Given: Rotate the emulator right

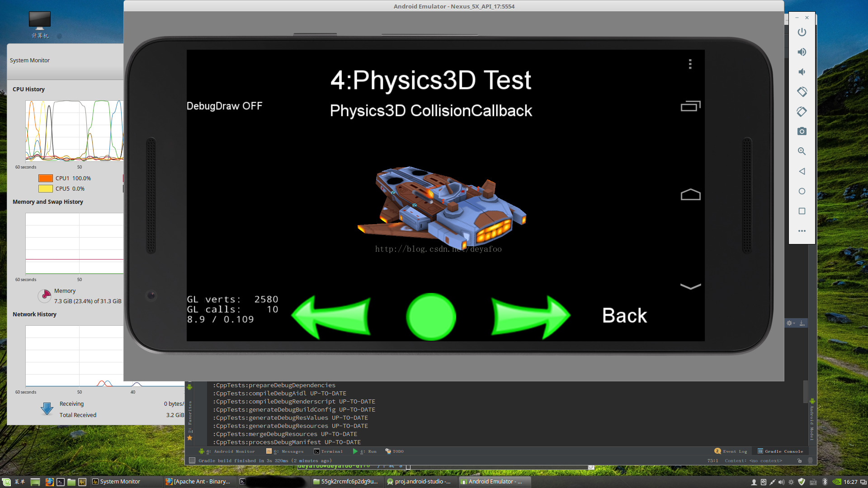Looking at the screenshot, I should [802, 112].
